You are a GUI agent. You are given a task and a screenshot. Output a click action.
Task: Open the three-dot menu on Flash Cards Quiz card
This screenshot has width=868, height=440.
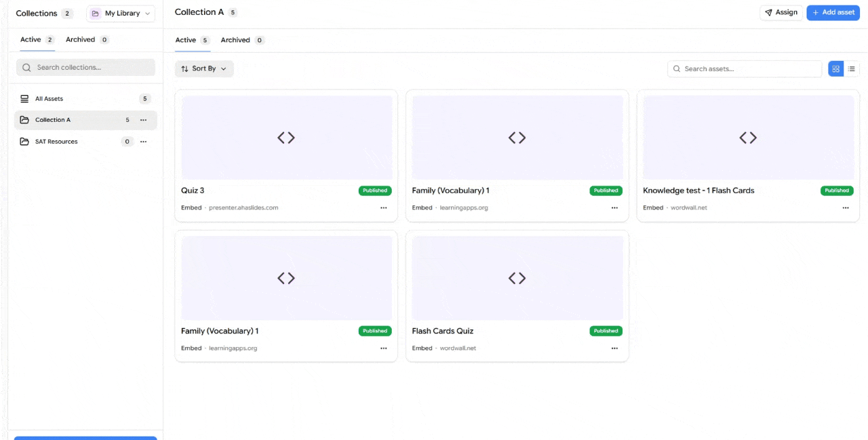coord(614,348)
